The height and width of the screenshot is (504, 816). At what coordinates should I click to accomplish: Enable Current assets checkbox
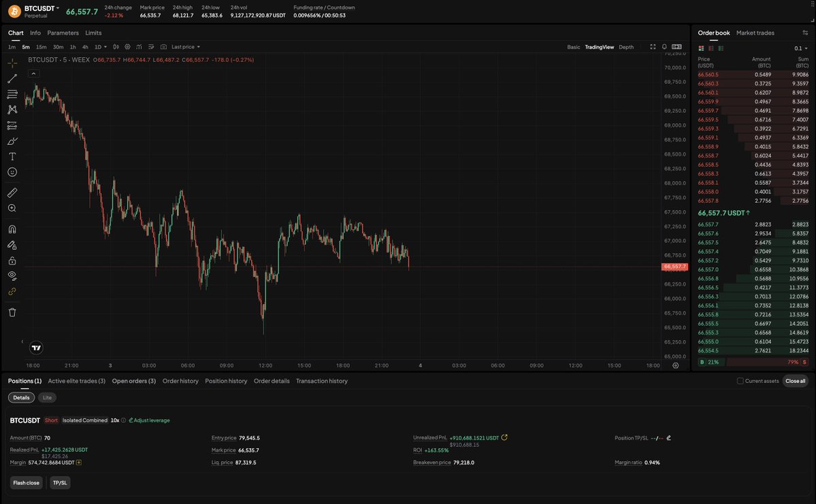[x=740, y=381]
